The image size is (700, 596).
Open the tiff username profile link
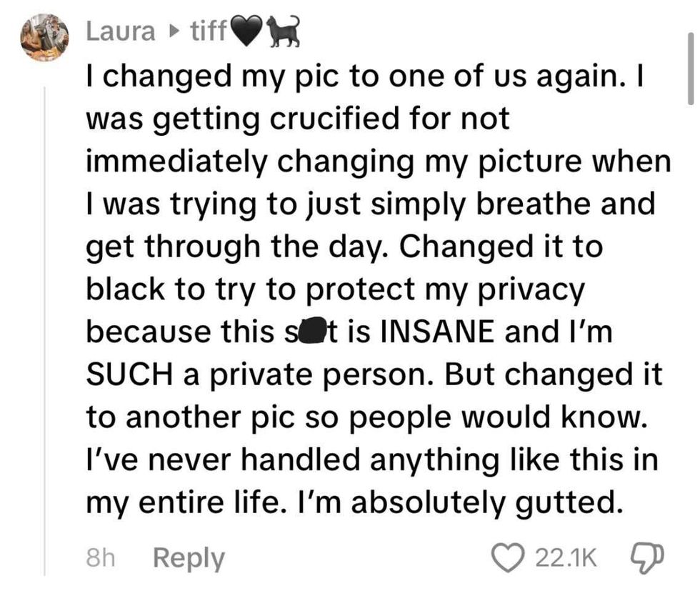209,31
